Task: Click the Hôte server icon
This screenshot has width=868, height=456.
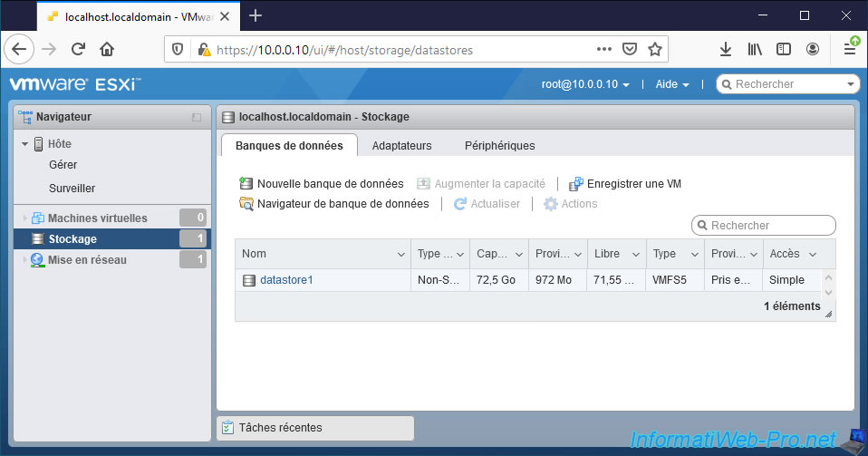Action: (38, 144)
